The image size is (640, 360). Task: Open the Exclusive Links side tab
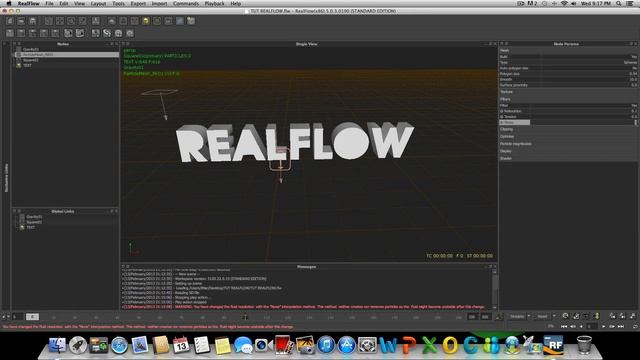click(6, 178)
